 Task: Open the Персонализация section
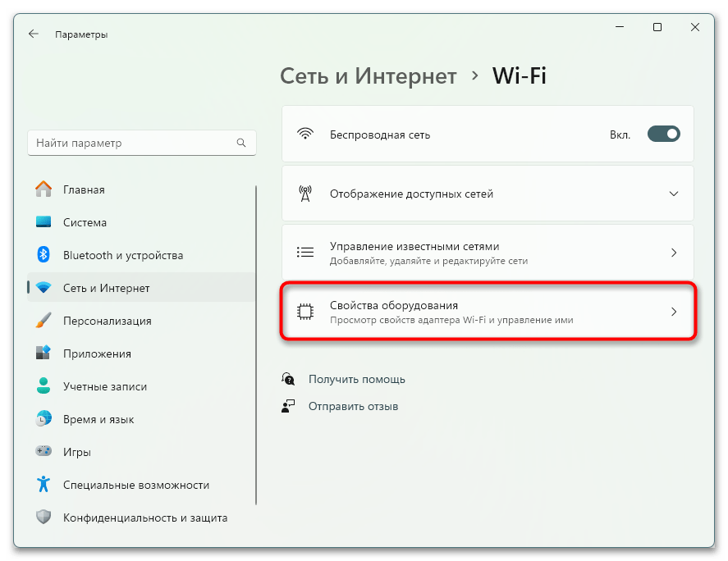point(141,321)
